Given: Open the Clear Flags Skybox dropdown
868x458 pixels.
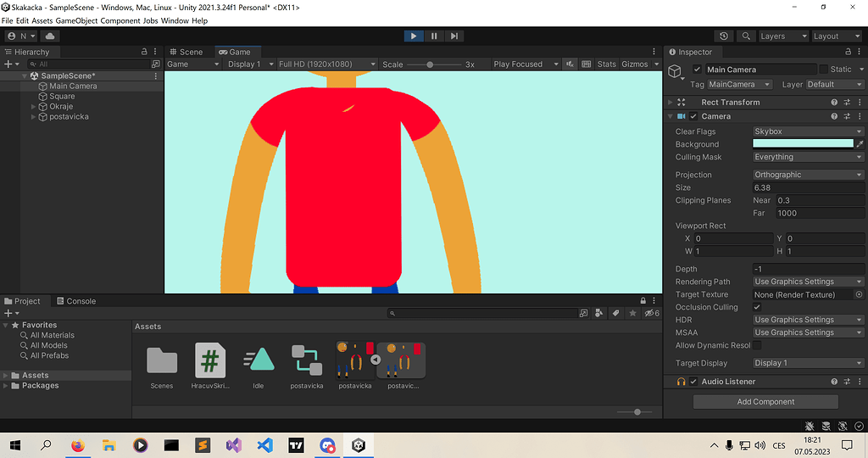Looking at the screenshot, I should 807,131.
